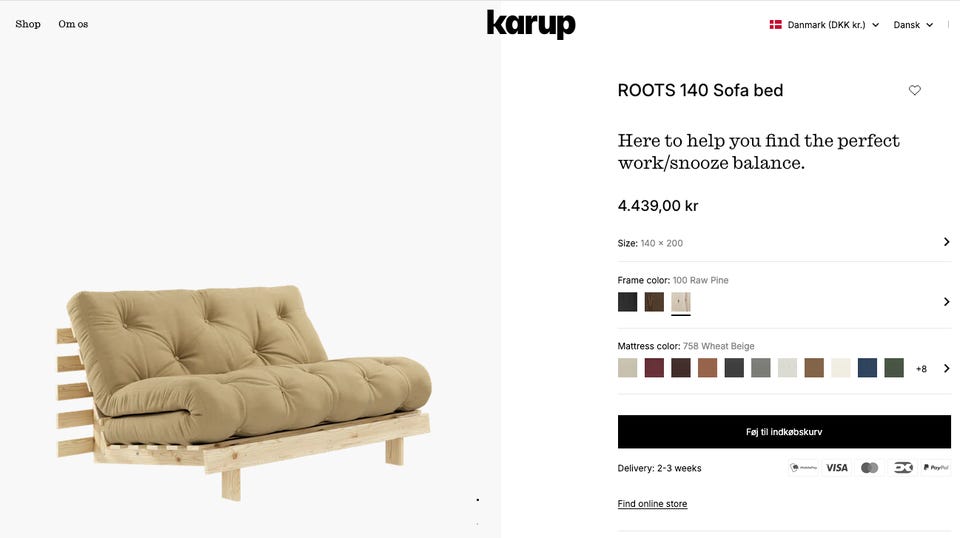Click the Visa payment icon

click(x=836, y=468)
